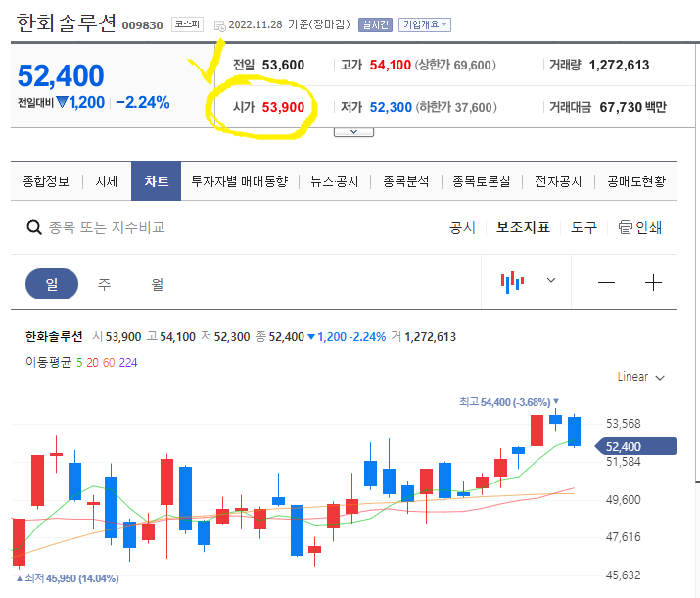Click the 거래량 1,272,613 value
The height and width of the screenshot is (598, 700).
tap(619, 66)
